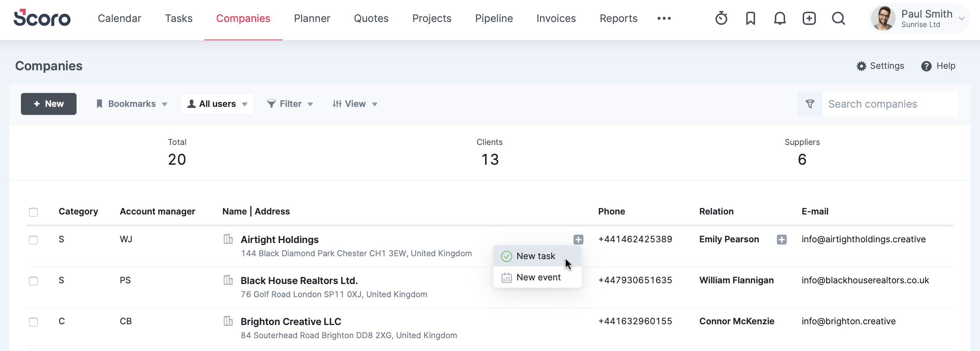The height and width of the screenshot is (351, 980).
Task: Click email info@blackhouserealtors.co.uk
Action: point(865,280)
